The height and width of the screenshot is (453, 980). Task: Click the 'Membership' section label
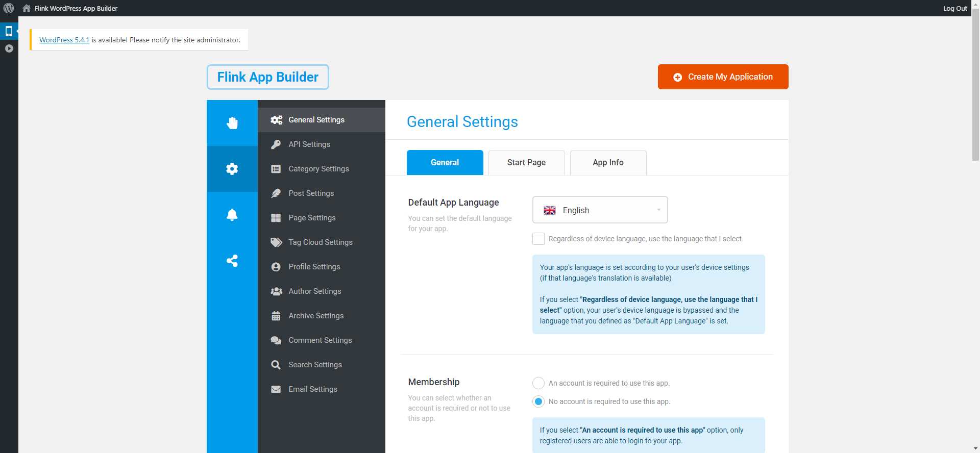click(x=434, y=382)
